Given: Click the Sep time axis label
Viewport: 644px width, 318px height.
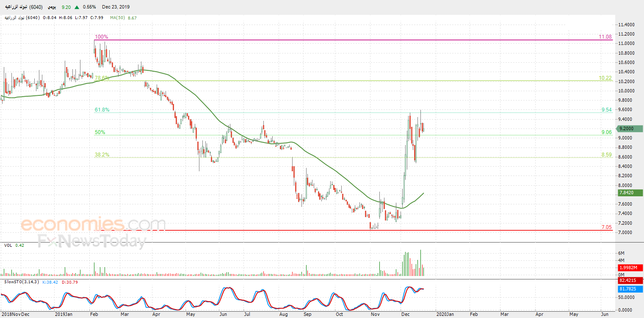Looking at the screenshot, I should (x=308, y=315).
